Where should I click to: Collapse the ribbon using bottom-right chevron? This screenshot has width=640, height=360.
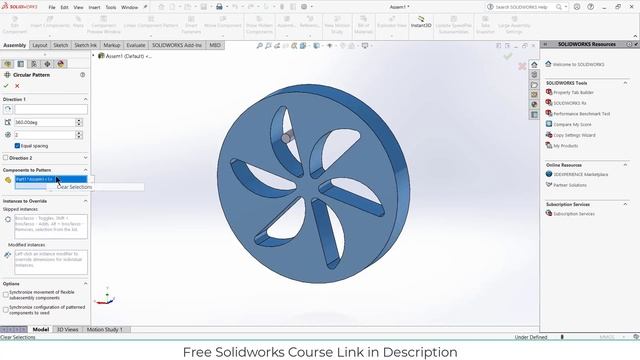tap(635, 36)
